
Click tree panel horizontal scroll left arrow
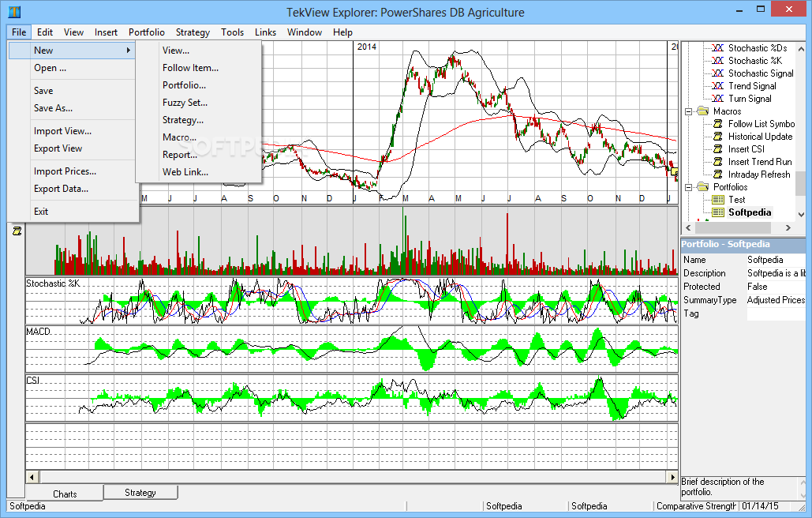point(688,228)
